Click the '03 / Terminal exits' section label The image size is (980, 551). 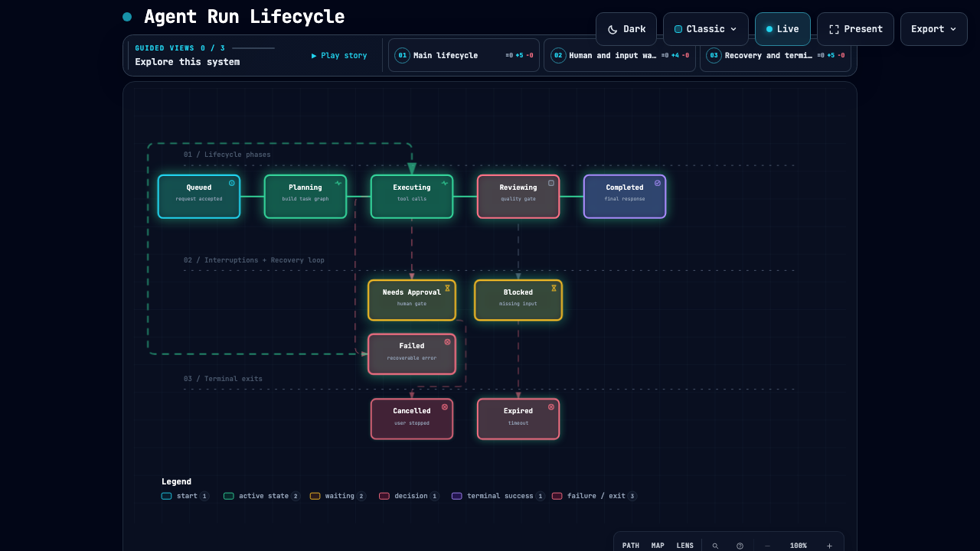pyautogui.click(x=223, y=379)
